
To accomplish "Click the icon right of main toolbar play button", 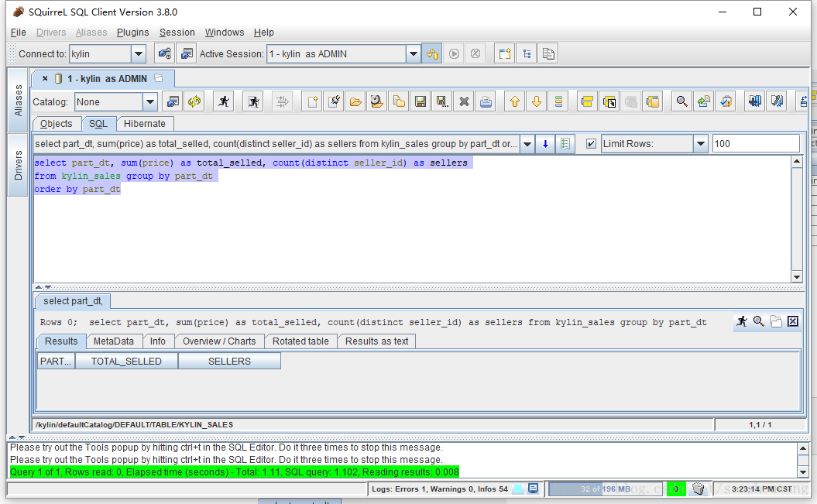I will coord(475,53).
